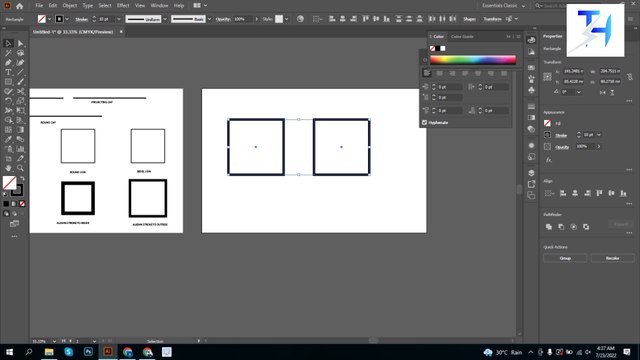Open Basic brush definition dropdown
This screenshot has height=360, width=640.
[x=209, y=19]
